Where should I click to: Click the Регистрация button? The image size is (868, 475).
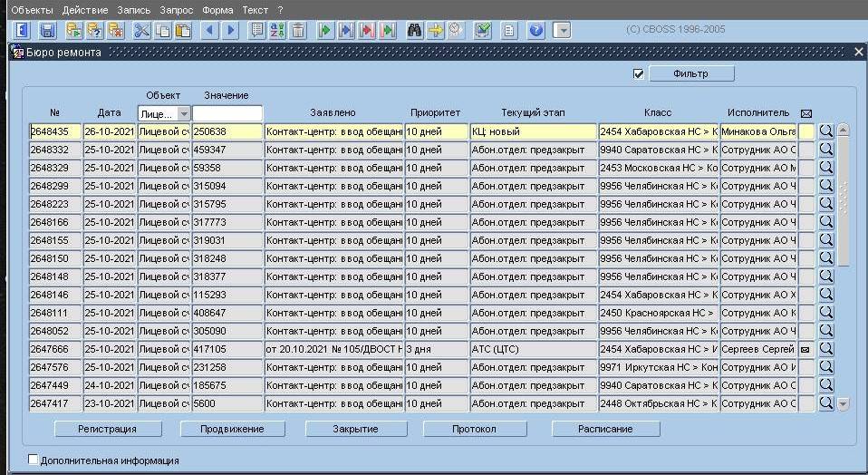point(108,429)
